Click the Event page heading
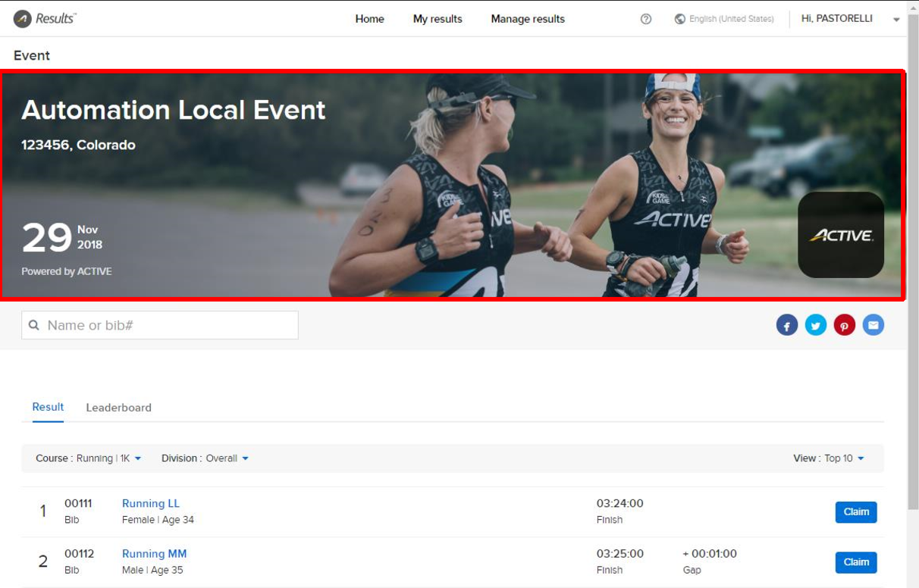919x588 pixels. coord(32,55)
